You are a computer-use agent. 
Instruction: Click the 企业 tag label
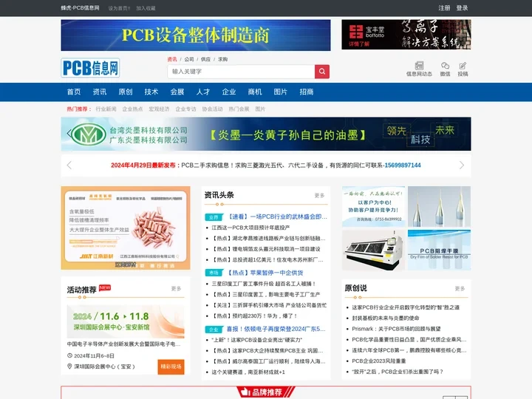coord(214,330)
